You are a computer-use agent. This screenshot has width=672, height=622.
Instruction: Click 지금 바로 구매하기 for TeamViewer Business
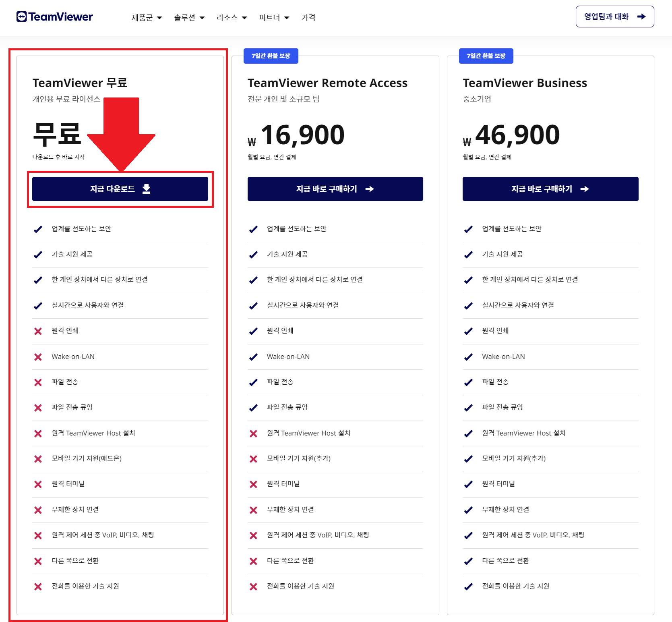(550, 189)
